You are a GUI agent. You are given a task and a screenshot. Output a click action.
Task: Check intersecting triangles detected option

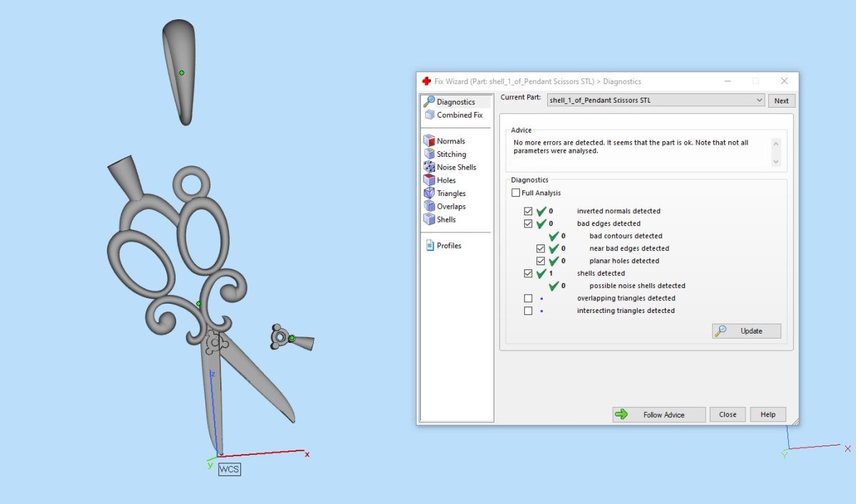click(528, 311)
